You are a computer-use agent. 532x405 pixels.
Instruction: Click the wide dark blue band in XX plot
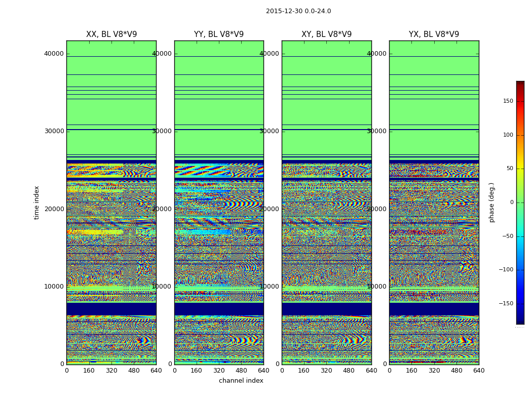point(111,309)
